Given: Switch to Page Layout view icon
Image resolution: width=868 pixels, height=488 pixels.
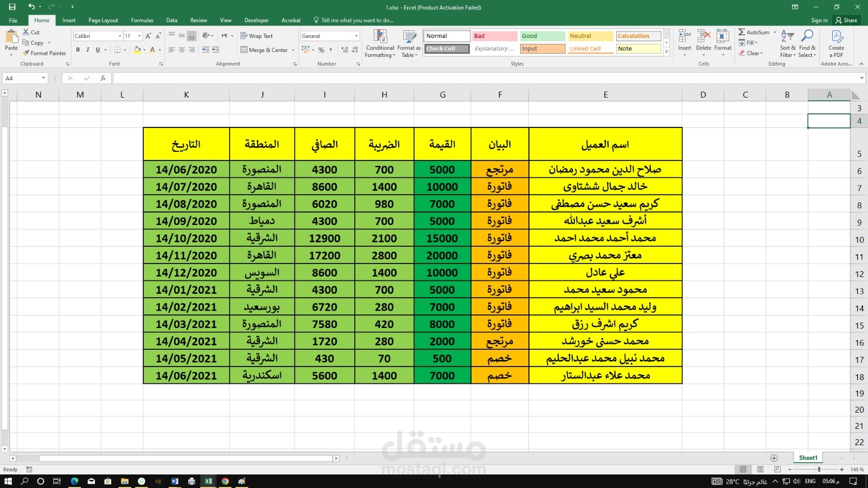Looking at the screenshot, I should pyautogui.click(x=760, y=469).
